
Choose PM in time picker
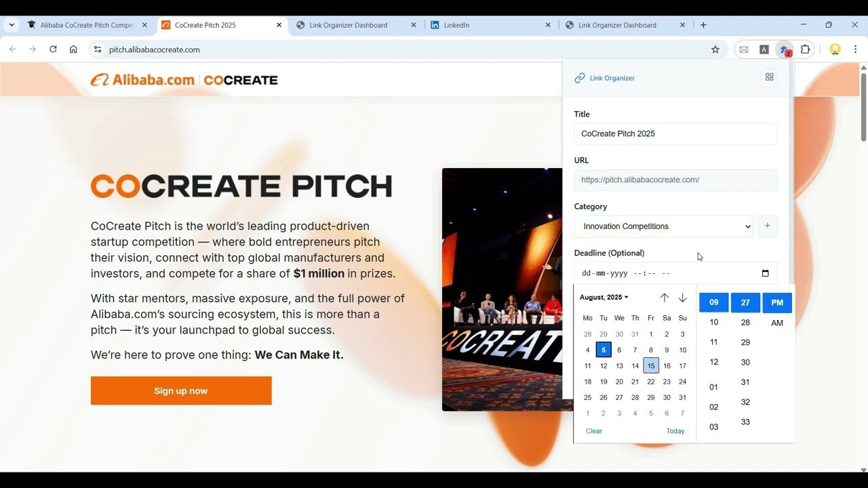tap(777, 303)
